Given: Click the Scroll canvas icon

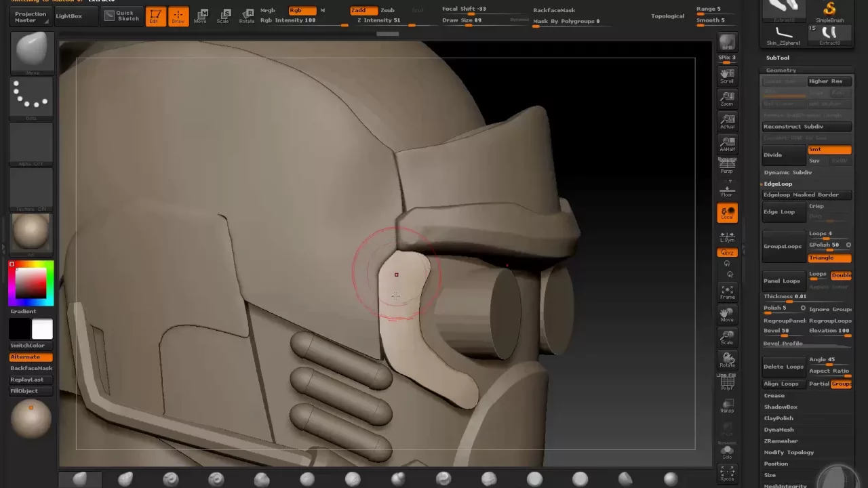Looking at the screenshot, I should click(x=727, y=75).
